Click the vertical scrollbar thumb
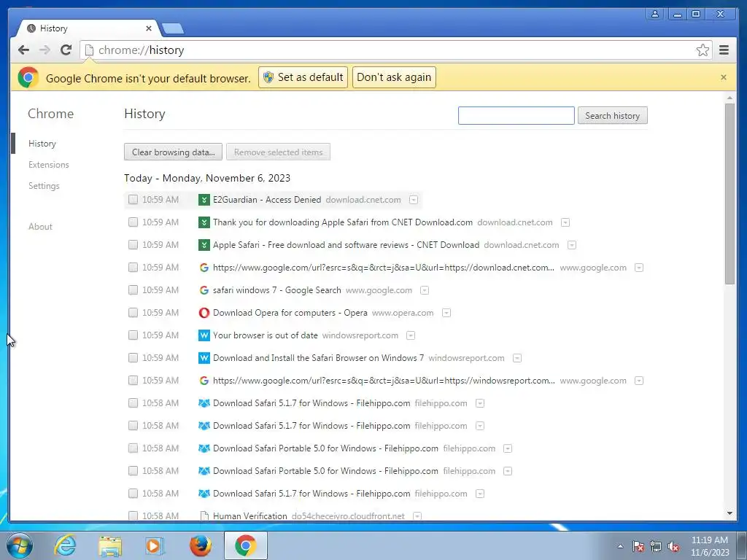Screen dimensions: 747x560 click(729, 193)
